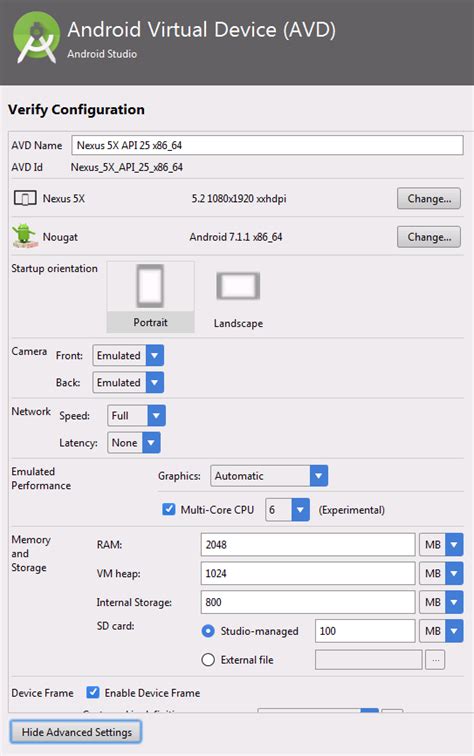Screen dimensions: 474x756
Task: Disable the Enable Device Frame checkbox
Action: [x=93, y=692]
